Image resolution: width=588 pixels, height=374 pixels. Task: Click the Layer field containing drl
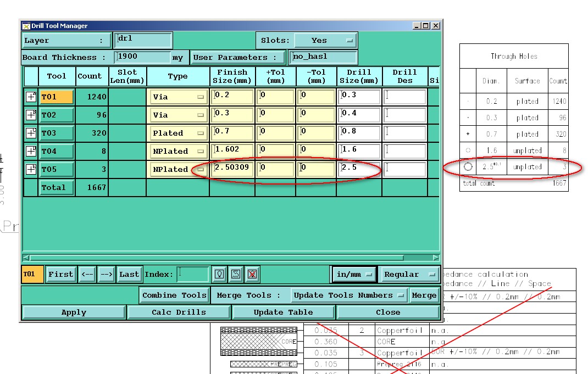(143, 40)
